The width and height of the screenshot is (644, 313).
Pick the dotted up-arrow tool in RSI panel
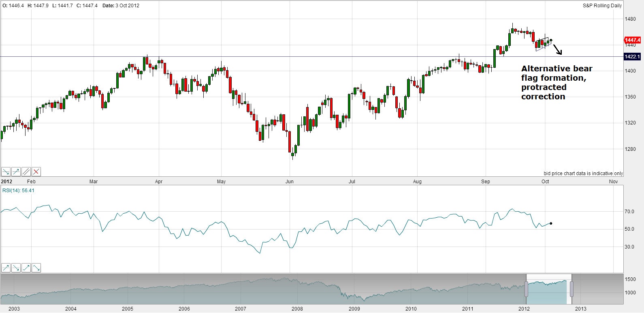pyautogui.click(x=6, y=268)
